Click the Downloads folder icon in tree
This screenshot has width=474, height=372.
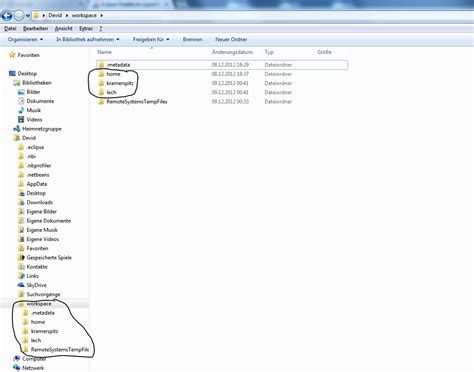(21, 202)
